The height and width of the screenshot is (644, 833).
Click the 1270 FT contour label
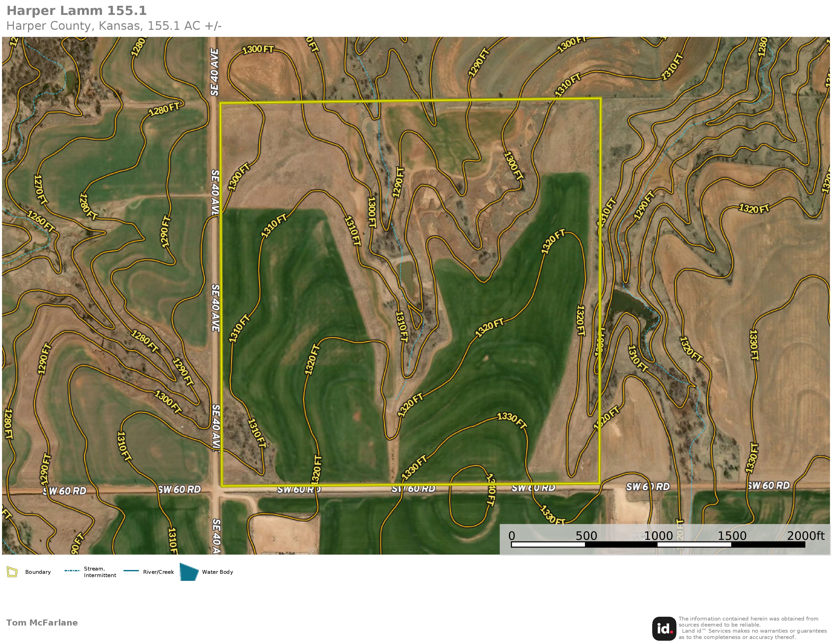[40, 190]
